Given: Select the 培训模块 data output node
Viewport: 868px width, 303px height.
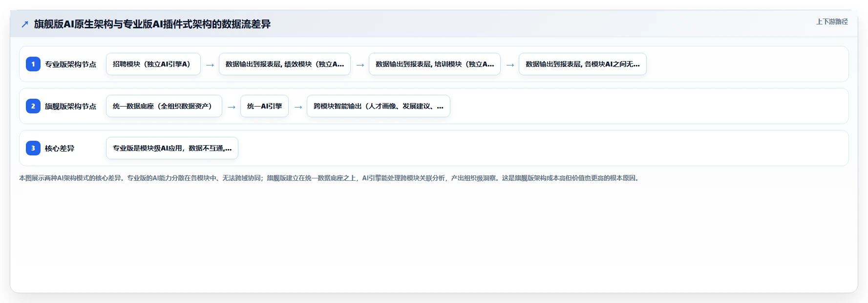Looking at the screenshot, I should pyautogui.click(x=435, y=64).
